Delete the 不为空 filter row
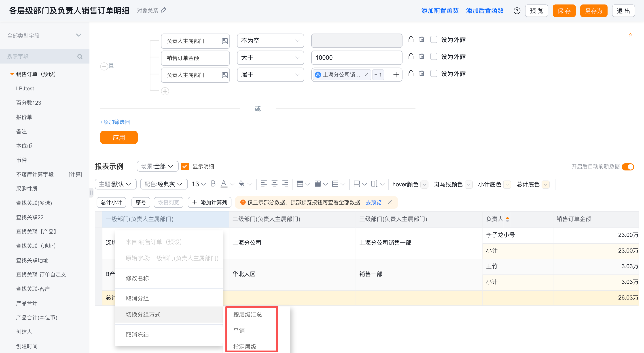The image size is (644, 353). [x=422, y=39]
